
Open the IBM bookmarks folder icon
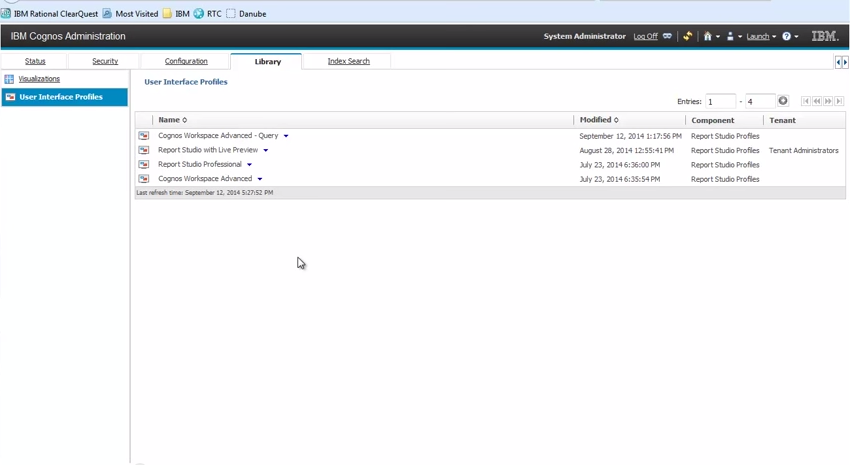[x=168, y=14]
